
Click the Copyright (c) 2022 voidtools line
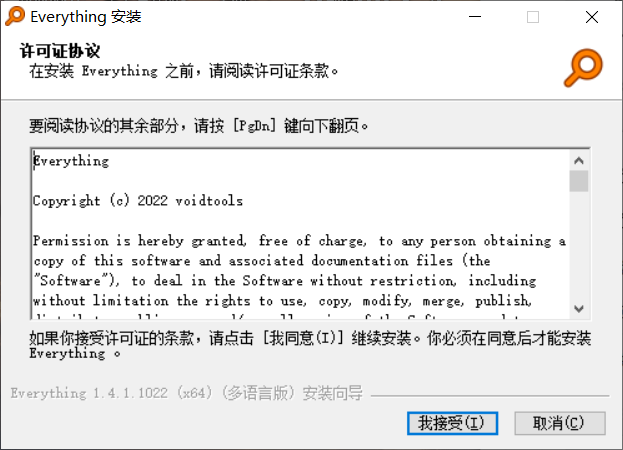[137, 201]
